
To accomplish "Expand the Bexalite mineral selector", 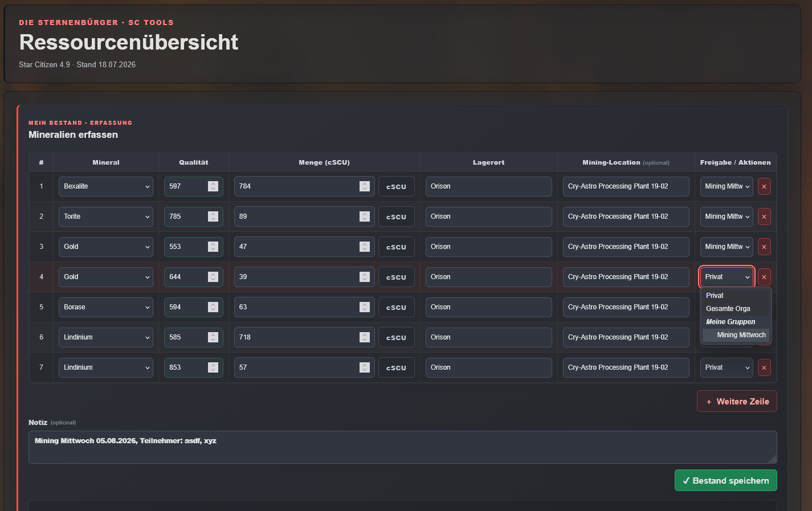I will point(106,186).
